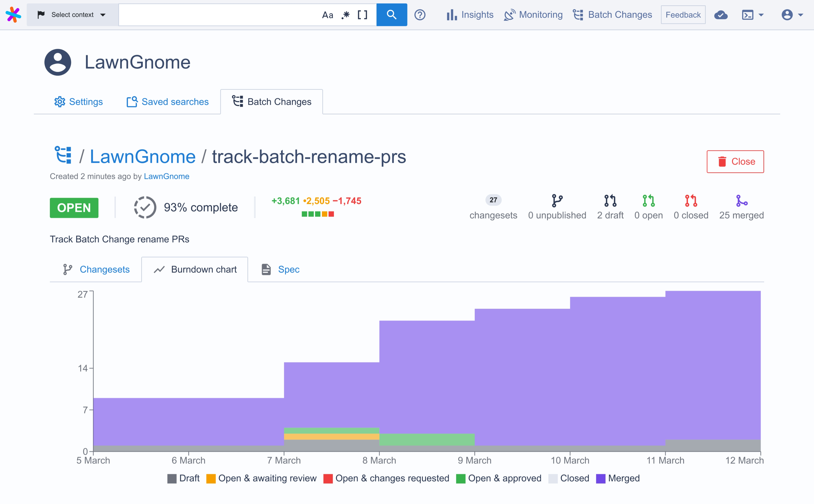814x504 pixels.
Task: Click the red Close batch change button
Action: coord(735,162)
